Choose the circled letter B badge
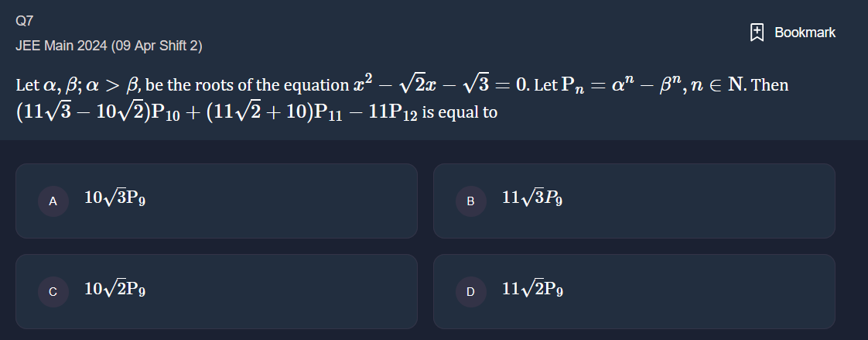The height and width of the screenshot is (340, 868). 470,201
